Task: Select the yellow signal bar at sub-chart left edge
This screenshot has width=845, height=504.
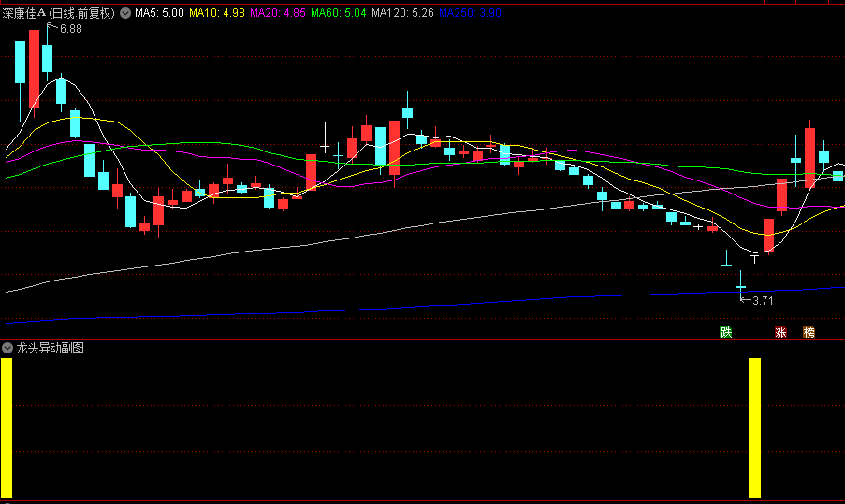Action: coord(7,428)
